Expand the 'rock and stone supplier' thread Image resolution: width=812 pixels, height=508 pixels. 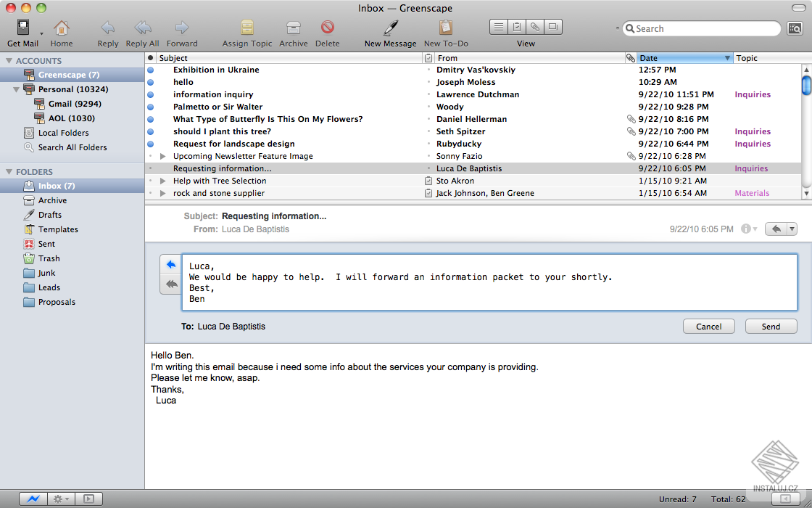pyautogui.click(x=162, y=193)
